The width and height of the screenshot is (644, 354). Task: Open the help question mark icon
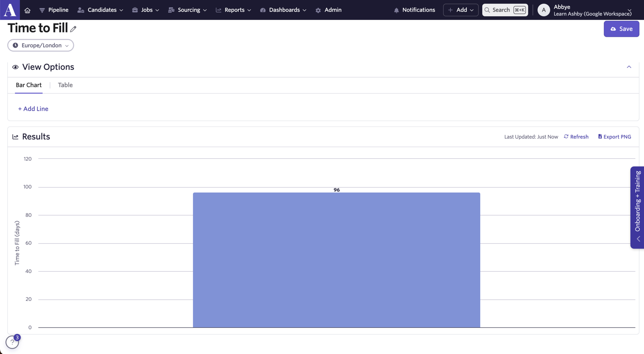12,342
